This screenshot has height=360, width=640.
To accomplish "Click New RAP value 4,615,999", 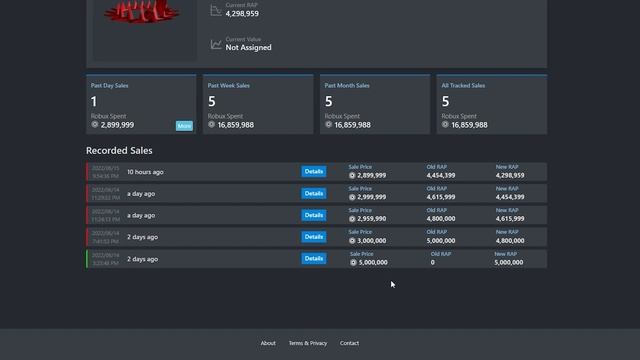I will pyautogui.click(x=510, y=219).
